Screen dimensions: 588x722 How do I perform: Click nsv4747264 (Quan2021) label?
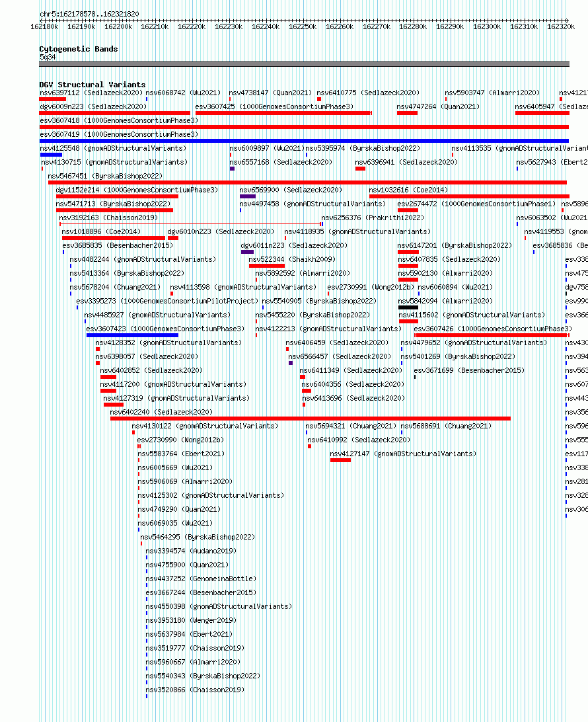(439, 107)
